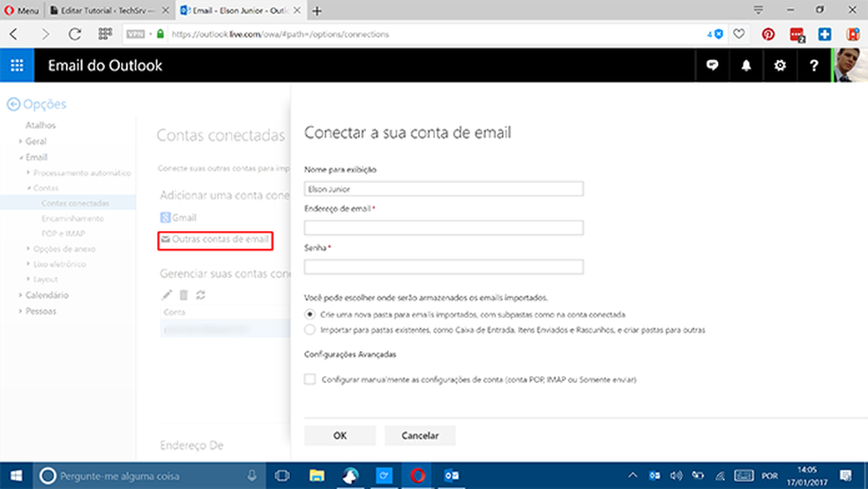
Task: Click volume speaker icon in system tray
Action: click(676, 476)
